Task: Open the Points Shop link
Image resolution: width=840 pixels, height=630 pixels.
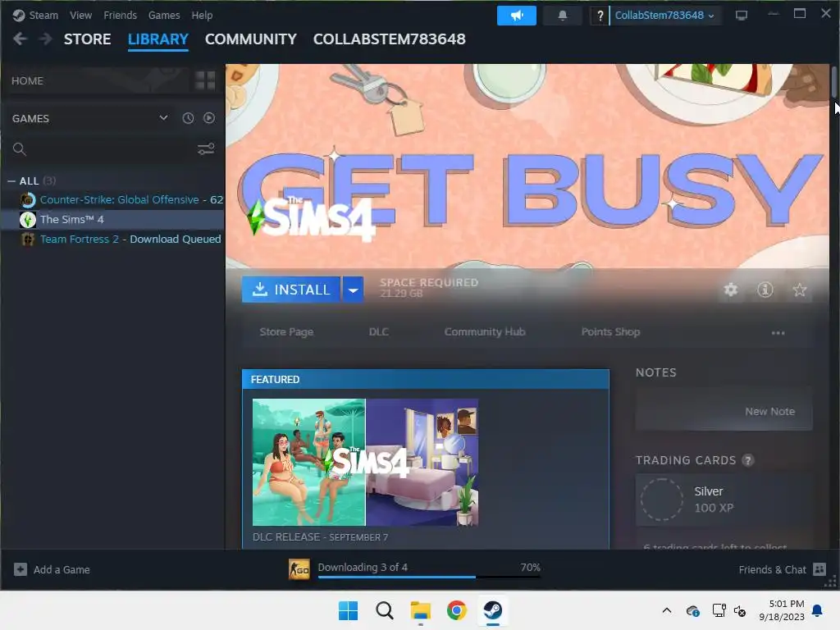Action: [x=610, y=332]
